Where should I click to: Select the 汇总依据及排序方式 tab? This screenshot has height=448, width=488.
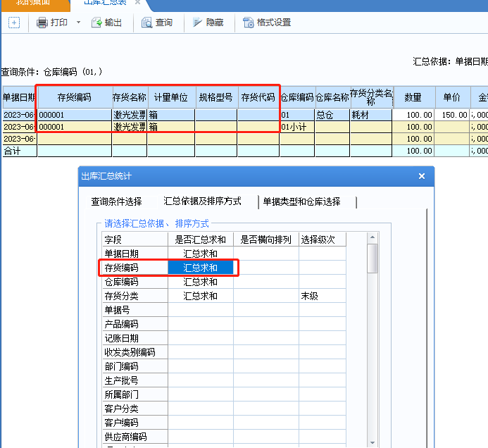click(202, 201)
